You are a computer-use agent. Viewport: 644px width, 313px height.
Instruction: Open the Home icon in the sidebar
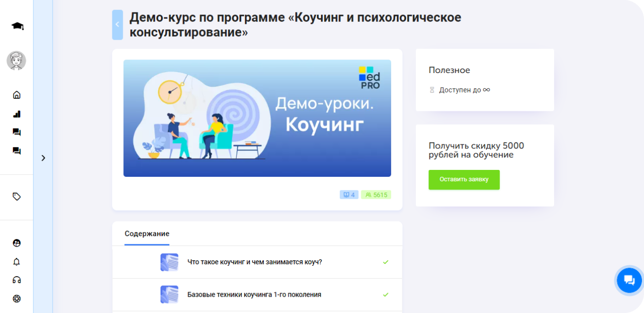(x=16, y=94)
